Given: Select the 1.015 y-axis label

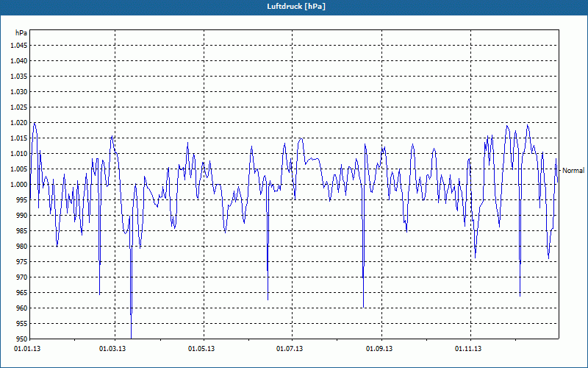Looking at the screenshot, I should coord(18,138).
